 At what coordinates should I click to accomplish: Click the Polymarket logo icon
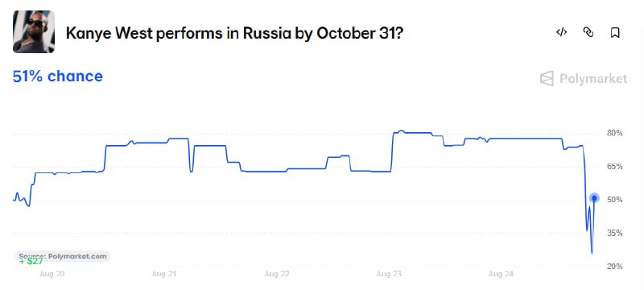click(547, 78)
